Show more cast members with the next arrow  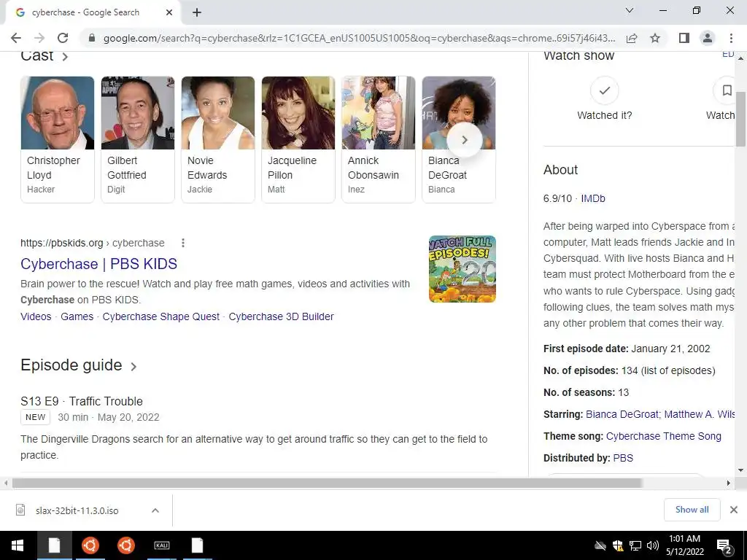pyautogui.click(x=465, y=140)
